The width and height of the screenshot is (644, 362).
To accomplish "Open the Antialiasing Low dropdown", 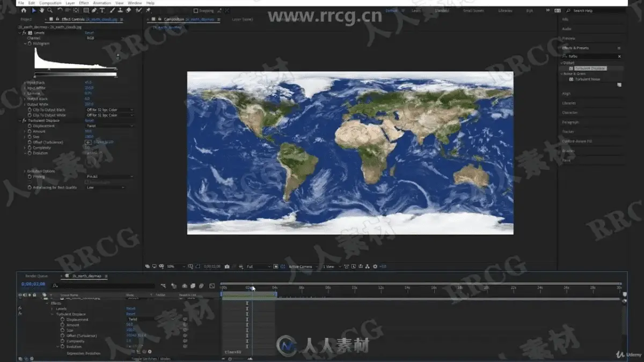I will (x=105, y=188).
